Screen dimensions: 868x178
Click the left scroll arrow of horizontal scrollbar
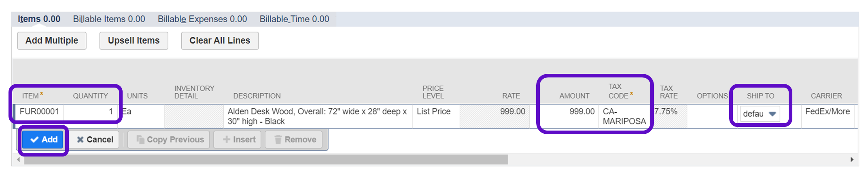(x=18, y=160)
